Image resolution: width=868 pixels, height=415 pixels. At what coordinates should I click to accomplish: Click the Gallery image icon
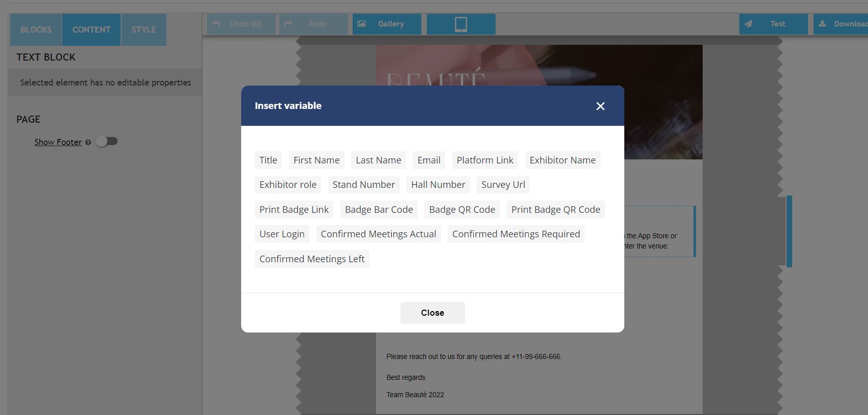[x=362, y=24]
